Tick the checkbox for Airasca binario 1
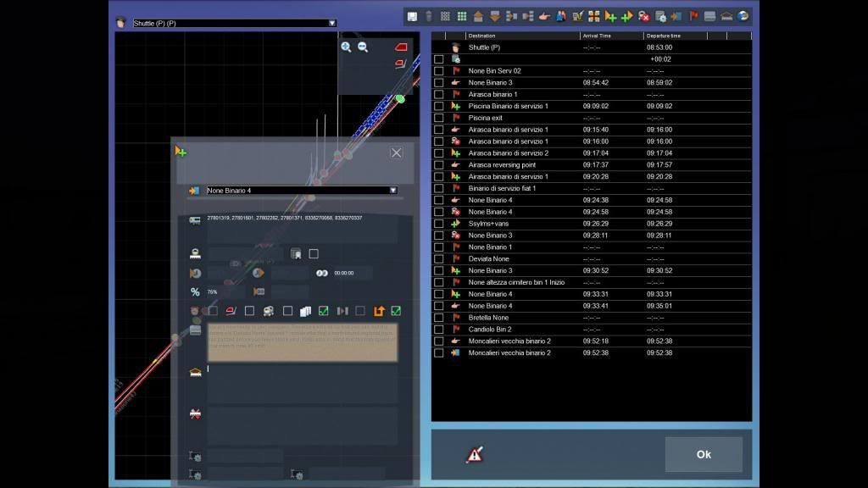This screenshot has width=868, height=488. 438,95
